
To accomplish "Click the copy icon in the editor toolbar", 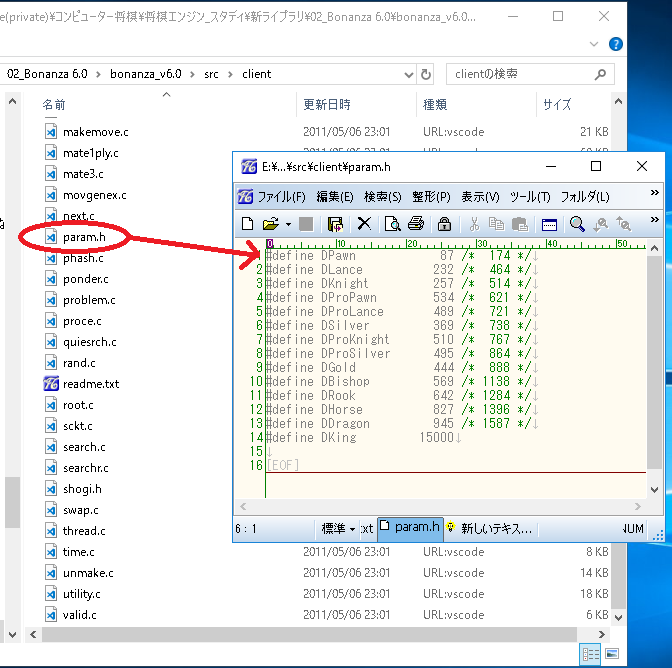I will click(497, 224).
